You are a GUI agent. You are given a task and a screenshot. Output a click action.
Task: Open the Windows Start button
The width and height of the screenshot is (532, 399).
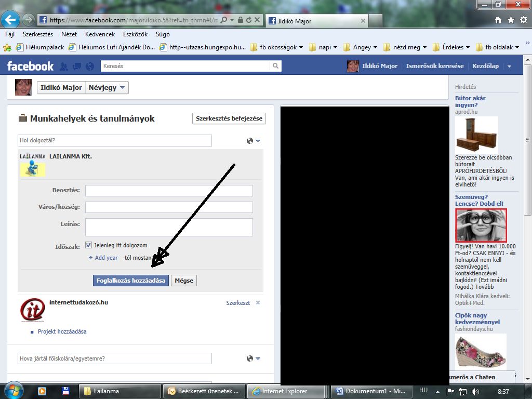(x=13, y=390)
